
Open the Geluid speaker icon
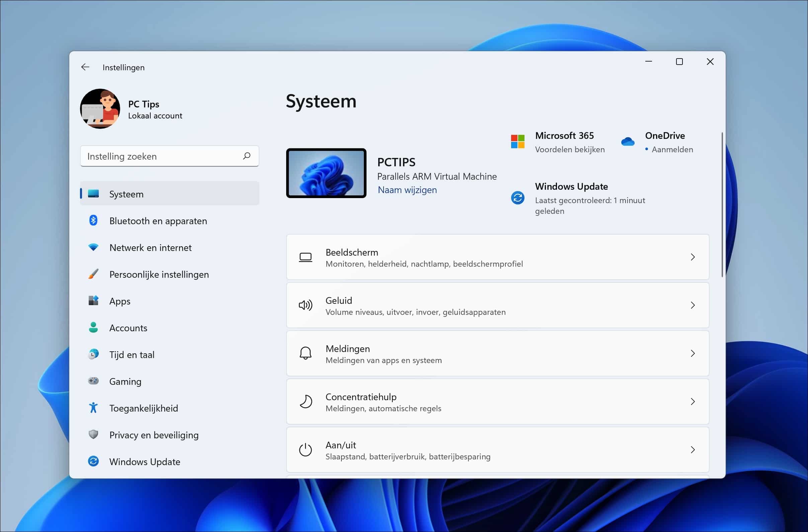tap(305, 305)
